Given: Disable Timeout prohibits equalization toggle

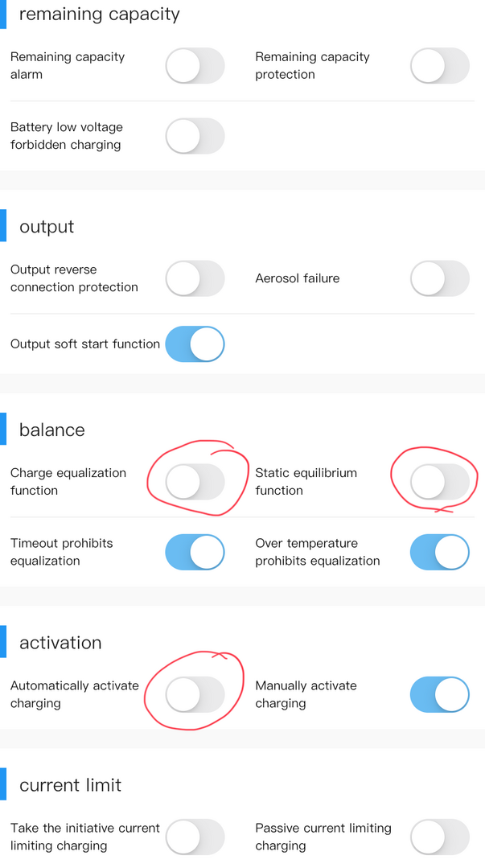Looking at the screenshot, I should (195, 552).
